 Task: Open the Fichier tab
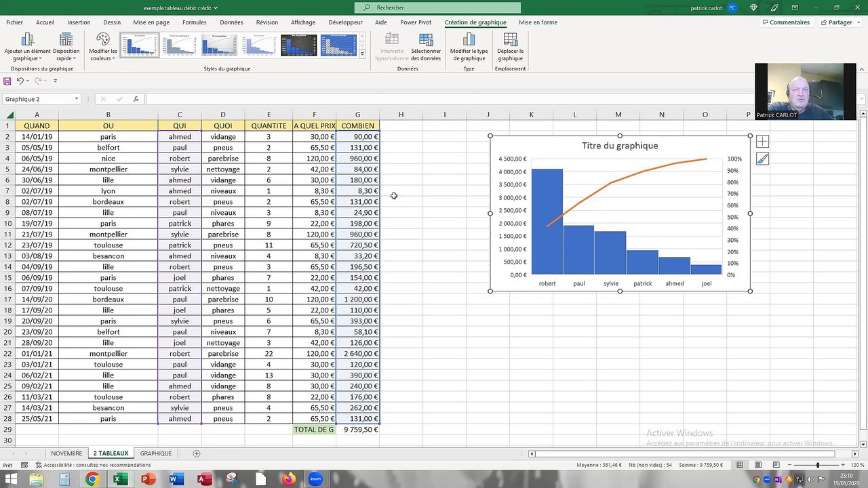coord(14,22)
